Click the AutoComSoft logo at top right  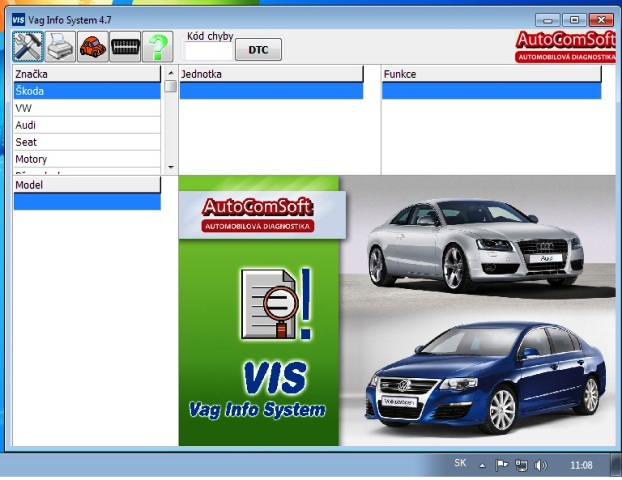[566, 47]
